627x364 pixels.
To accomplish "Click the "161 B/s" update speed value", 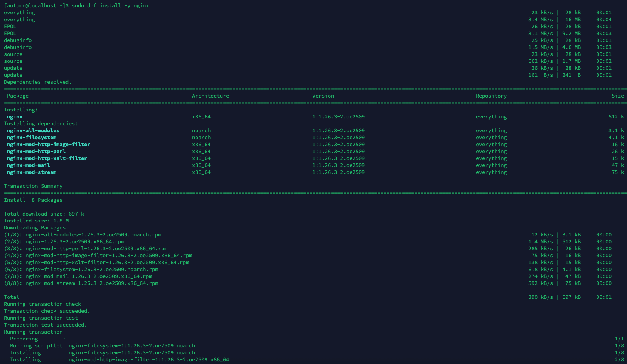I will point(541,75).
